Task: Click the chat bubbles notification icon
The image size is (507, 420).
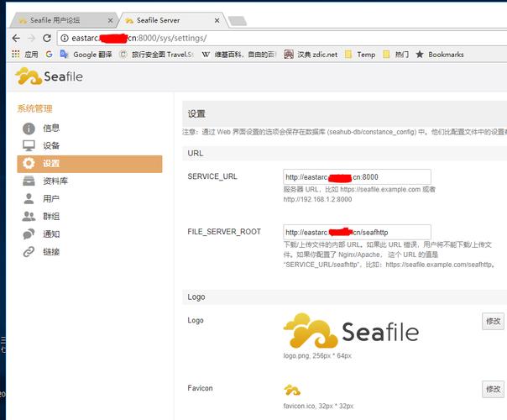Action: click(29, 234)
